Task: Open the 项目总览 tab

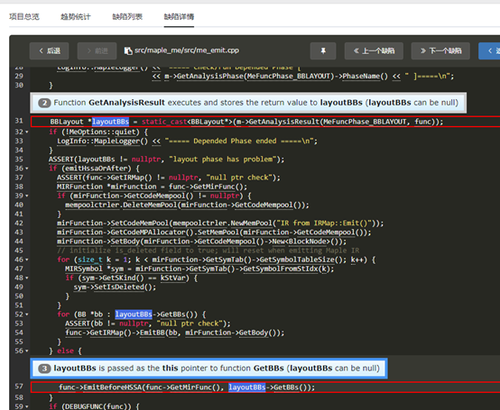Action: pyautogui.click(x=24, y=17)
